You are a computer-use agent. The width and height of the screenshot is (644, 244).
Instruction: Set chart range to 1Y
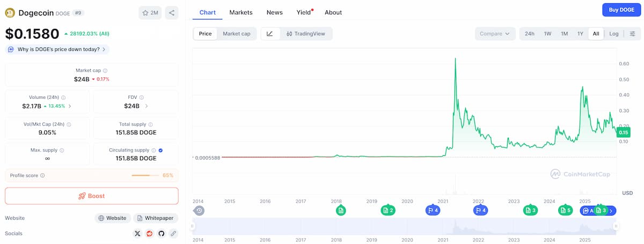580,33
